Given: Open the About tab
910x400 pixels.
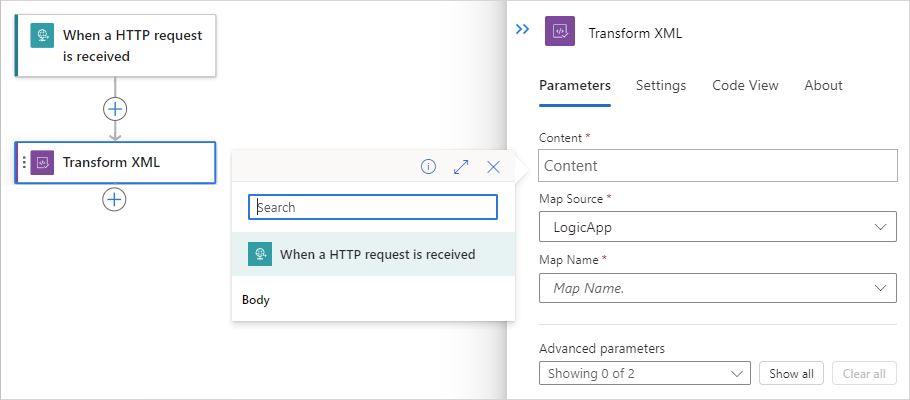Looking at the screenshot, I should coord(823,86).
